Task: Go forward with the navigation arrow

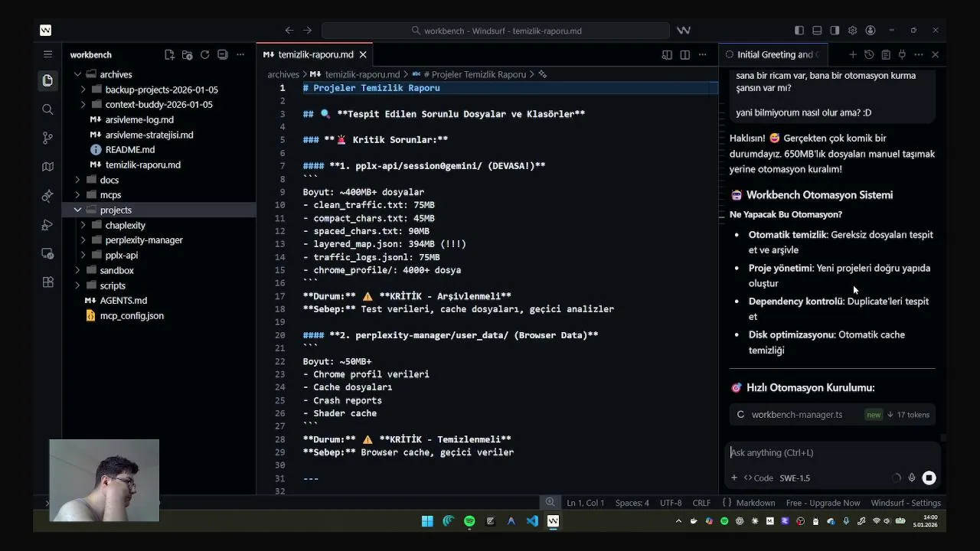Action: coord(307,31)
